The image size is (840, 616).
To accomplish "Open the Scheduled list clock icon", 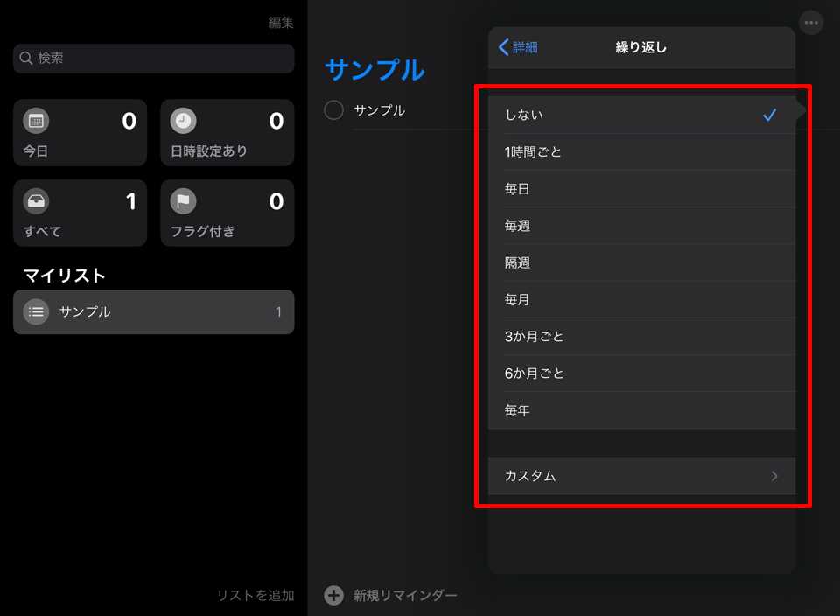I will [183, 121].
